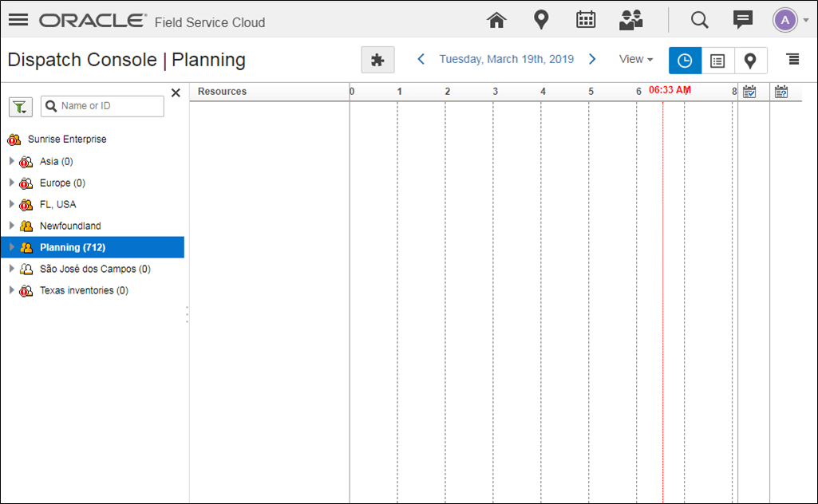Open the resources people icon in header
Screen dimensions: 818x504
point(631,20)
